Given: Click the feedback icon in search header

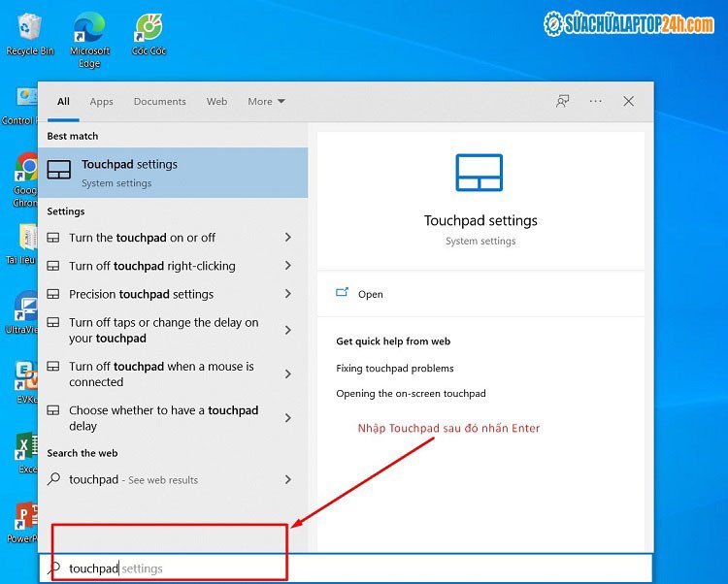Looking at the screenshot, I should [563, 101].
